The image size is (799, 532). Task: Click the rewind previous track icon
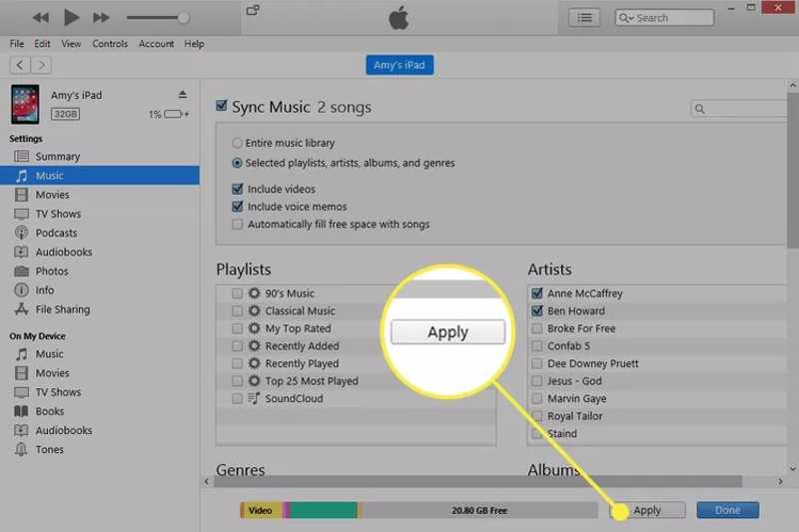point(41,18)
